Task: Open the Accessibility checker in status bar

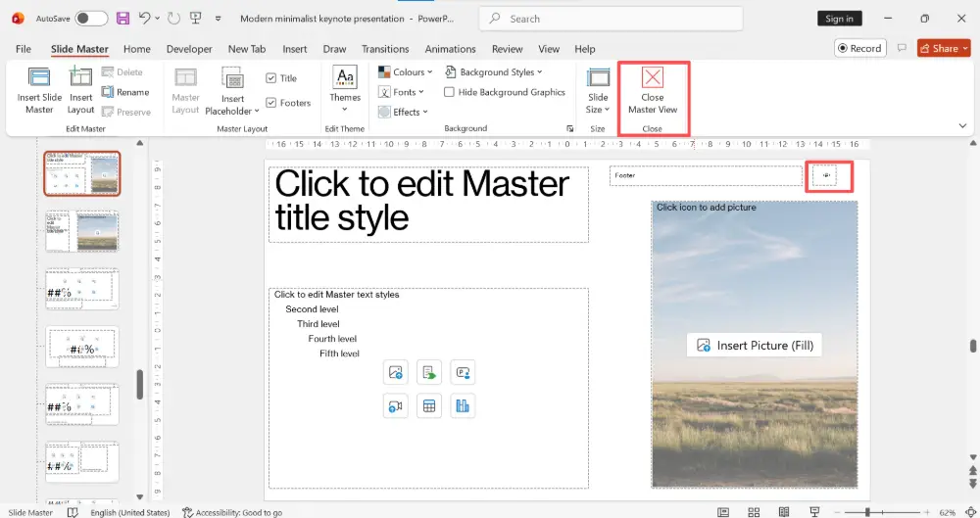Action: pyautogui.click(x=232, y=512)
